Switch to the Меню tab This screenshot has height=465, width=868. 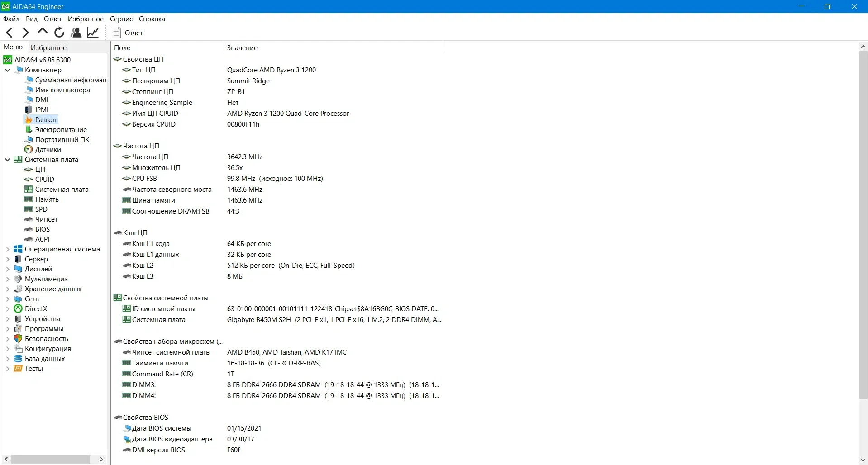click(13, 47)
